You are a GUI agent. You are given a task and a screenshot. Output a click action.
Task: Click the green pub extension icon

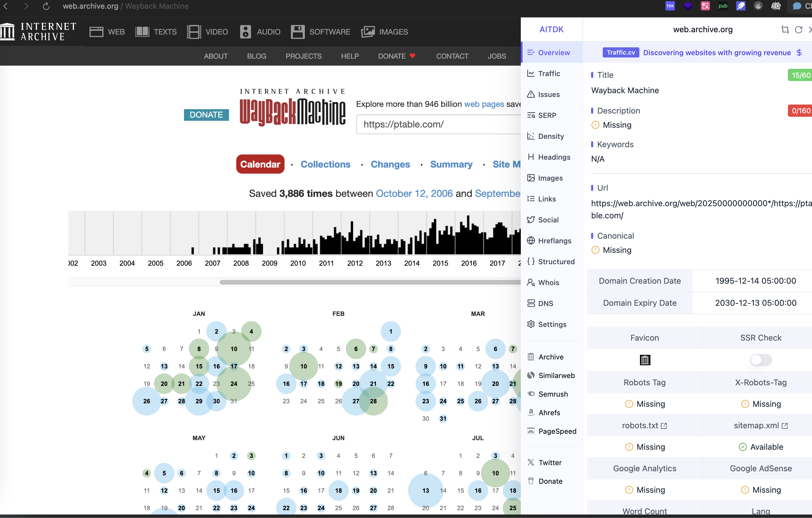[723, 6]
